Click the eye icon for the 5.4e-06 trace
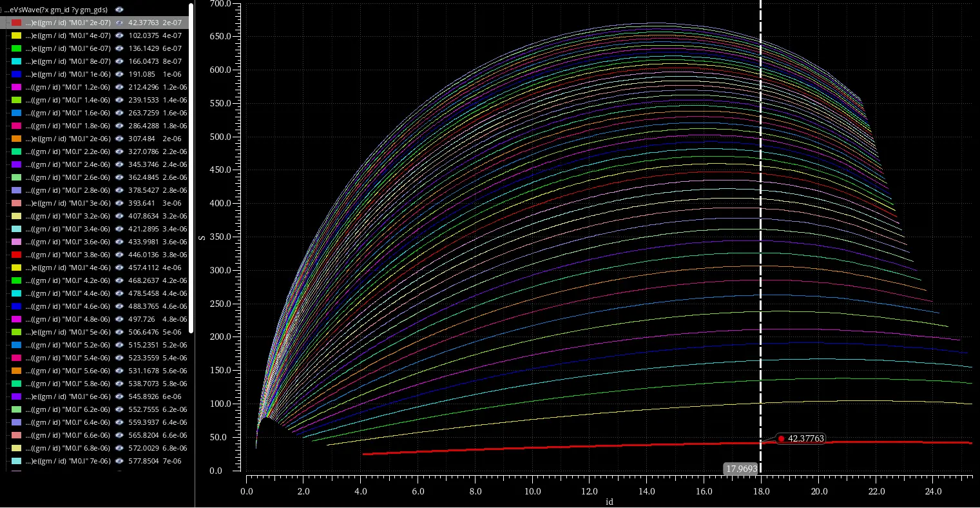Viewport: 980px width, 508px height. click(x=119, y=358)
